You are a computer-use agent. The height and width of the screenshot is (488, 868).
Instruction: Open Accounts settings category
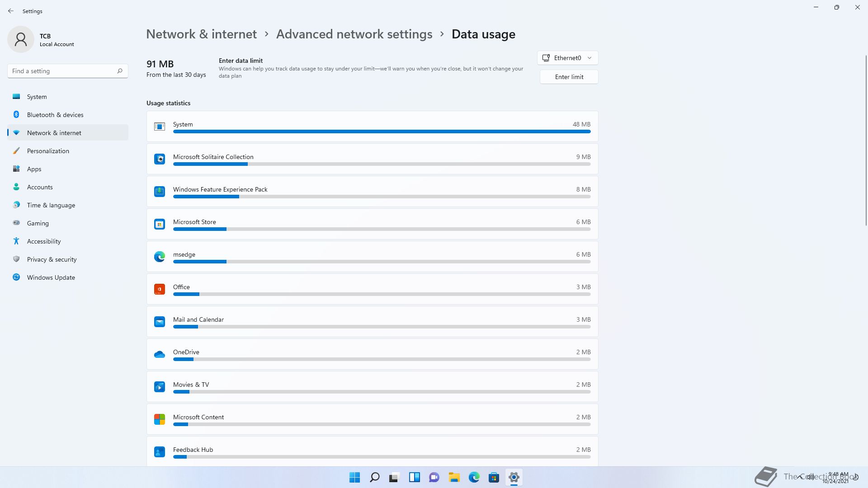coord(68,187)
